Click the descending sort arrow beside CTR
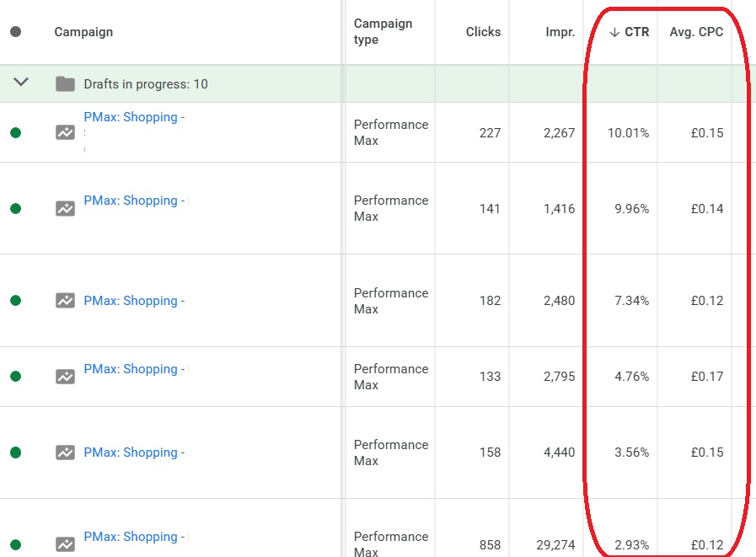This screenshot has width=756, height=557. pos(614,32)
